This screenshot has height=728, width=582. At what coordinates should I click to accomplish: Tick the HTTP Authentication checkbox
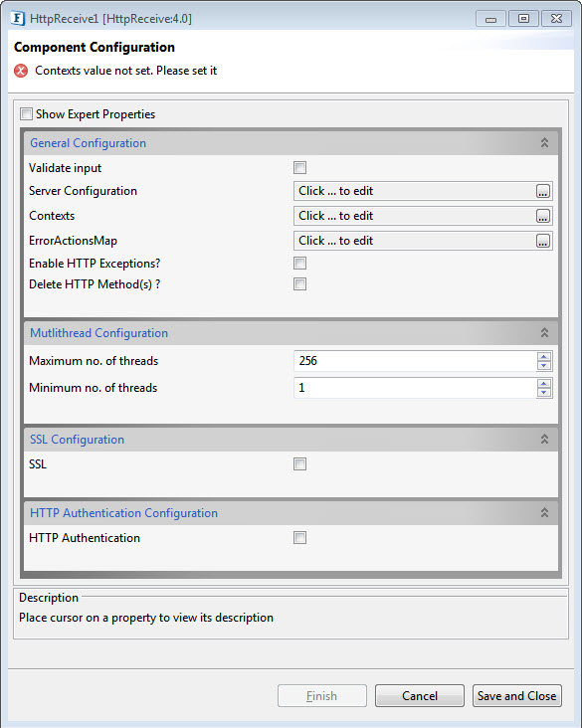point(300,538)
